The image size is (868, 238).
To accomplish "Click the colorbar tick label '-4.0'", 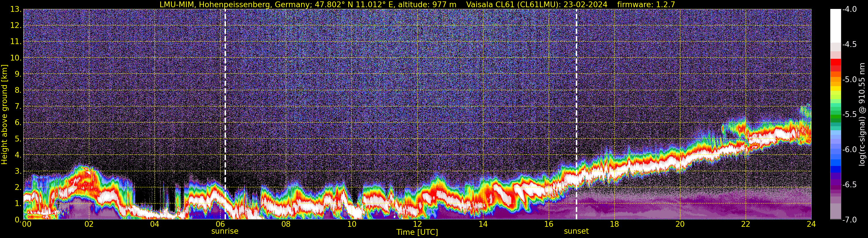I will pyautogui.click(x=849, y=10).
